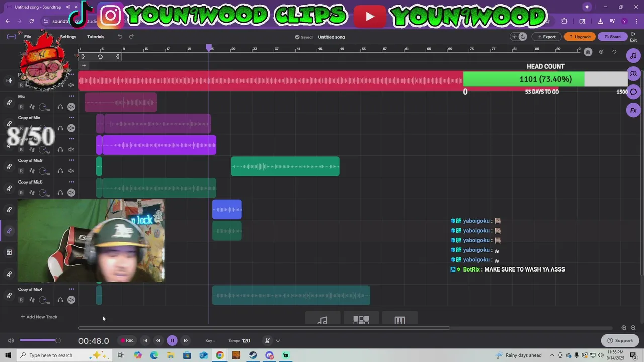Adjust Mic track volume knob
This screenshot has height=362, width=644.
(x=43, y=107)
